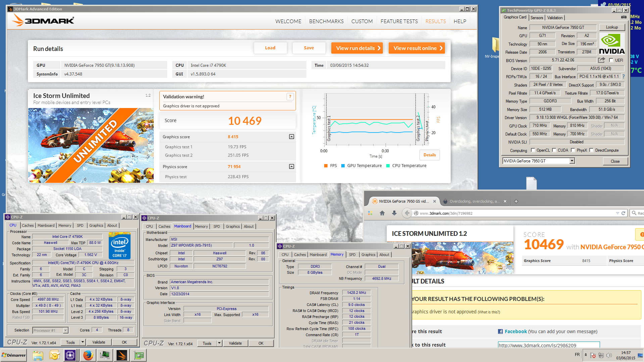Open Tools dropdown arrow in left CPU-Z window

coord(83,342)
